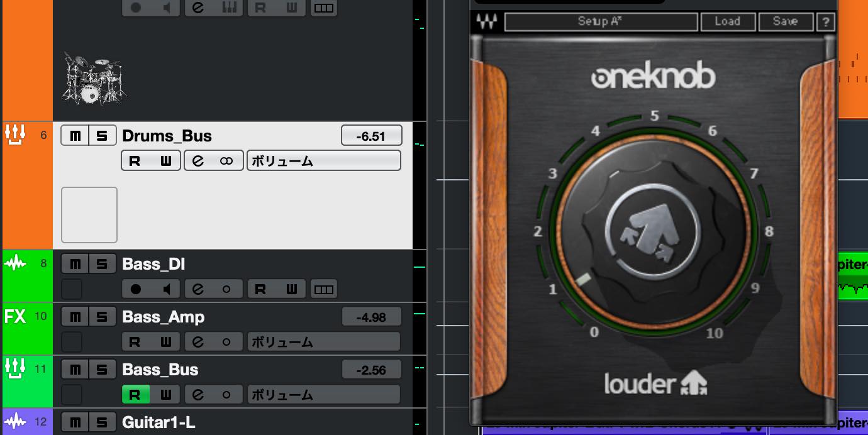Click the Bass_Bus group channel track icon
This screenshot has width=868, height=435.
15,368
